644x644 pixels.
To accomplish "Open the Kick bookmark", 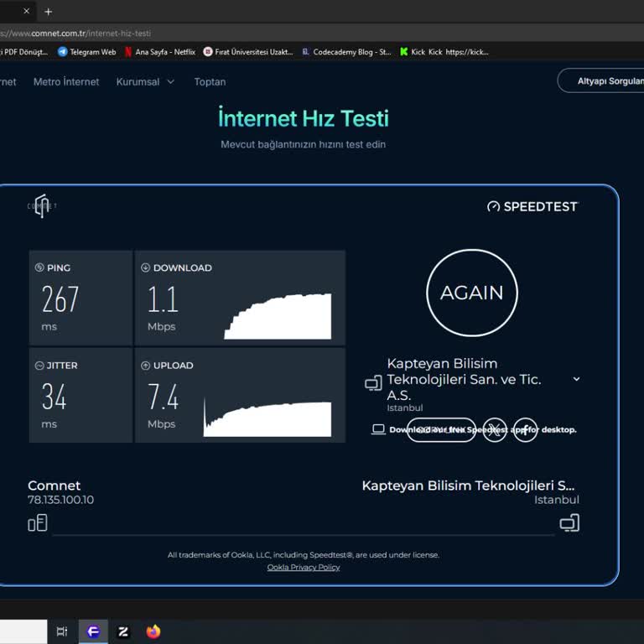I will (444, 52).
